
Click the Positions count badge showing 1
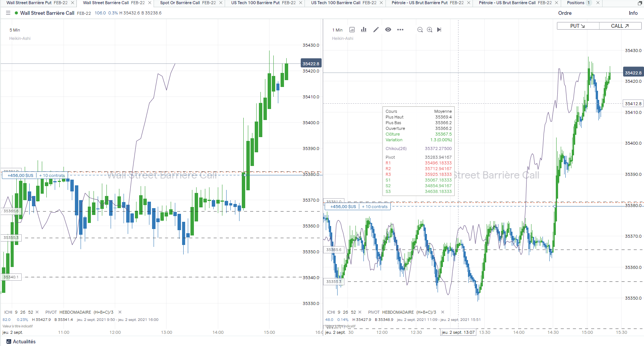click(x=588, y=3)
